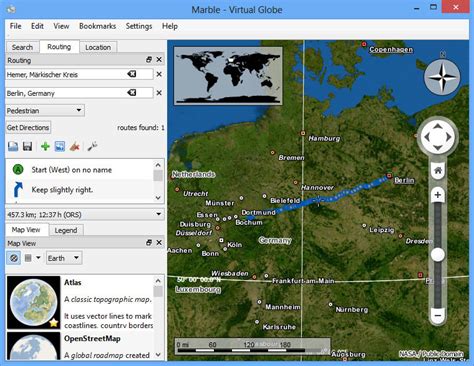Open the Help menu
This screenshot has width=474, height=366.
170,26
